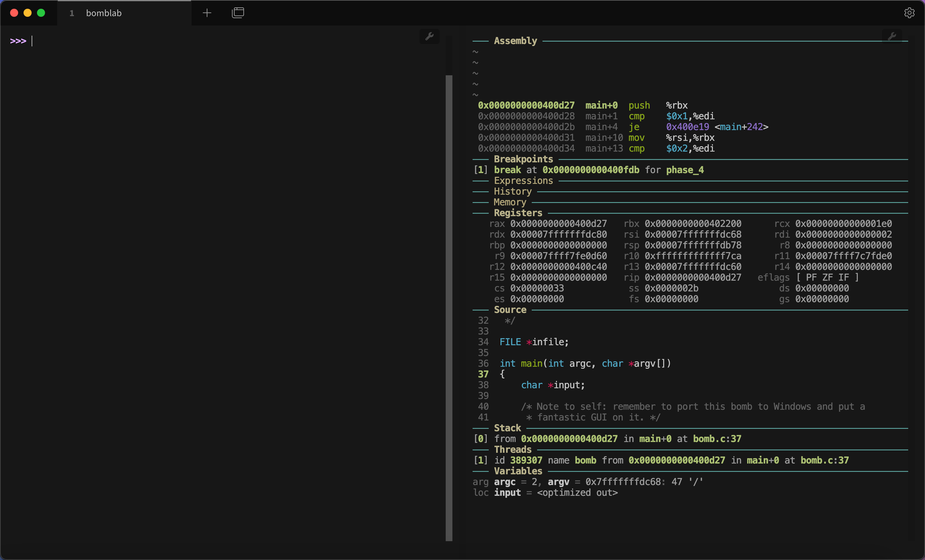Viewport: 925px width, 560px height.
Task: Select the bomblab tab
Action: click(x=104, y=12)
